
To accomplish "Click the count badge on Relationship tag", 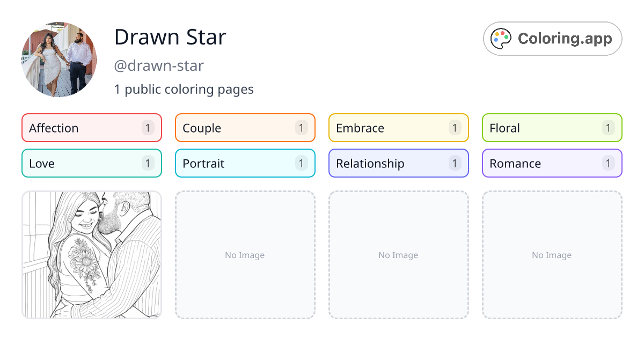I will click(455, 163).
